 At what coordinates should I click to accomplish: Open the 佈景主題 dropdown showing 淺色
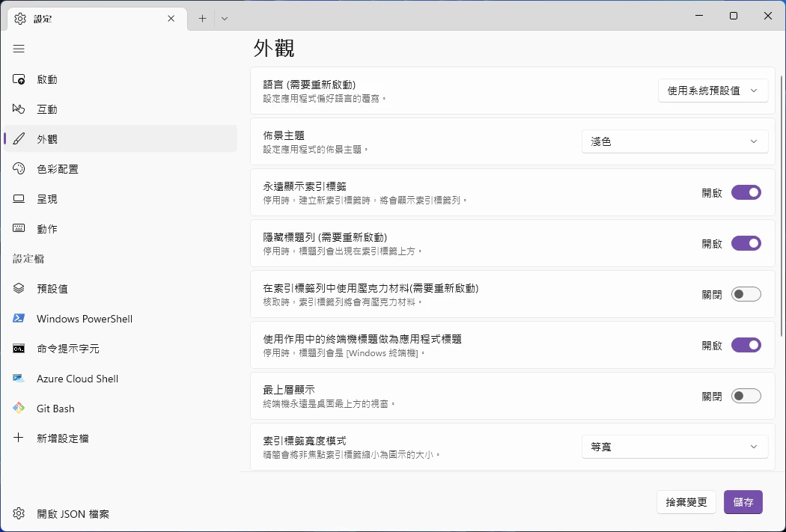pyautogui.click(x=674, y=141)
